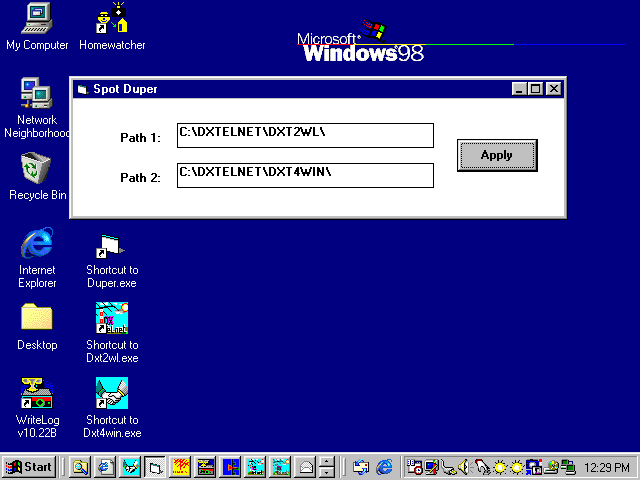This screenshot has height=480, width=640.
Task: Click the Path 2: label
Action: coord(140,178)
